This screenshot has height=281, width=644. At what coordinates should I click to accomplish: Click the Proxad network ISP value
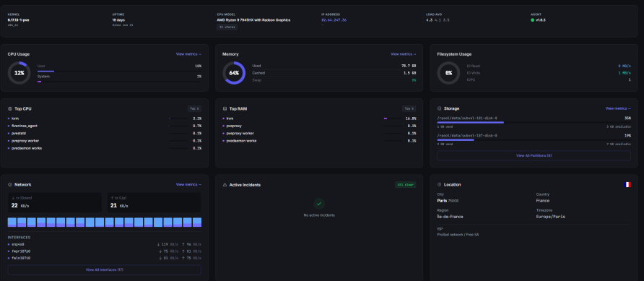pyautogui.click(x=458, y=235)
